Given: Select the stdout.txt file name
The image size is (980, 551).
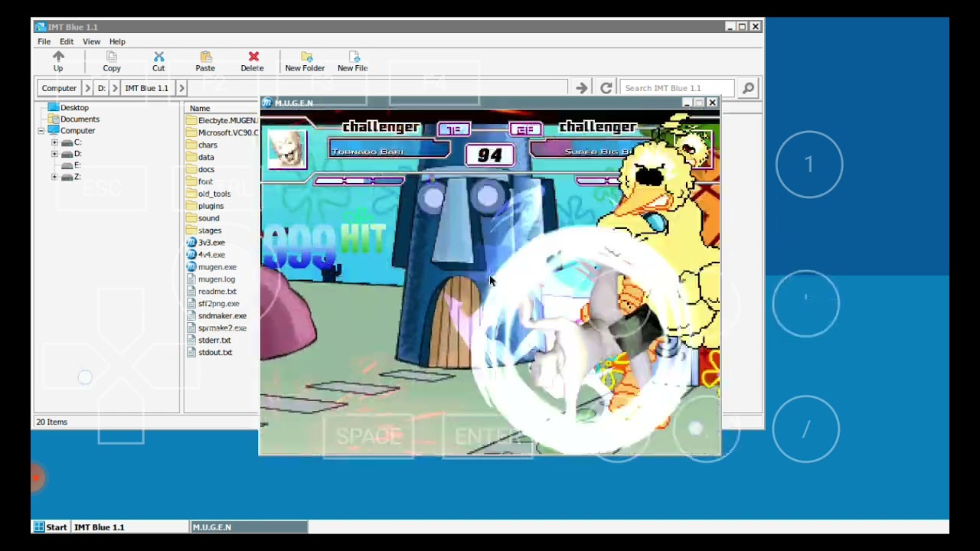Looking at the screenshot, I should pos(215,353).
